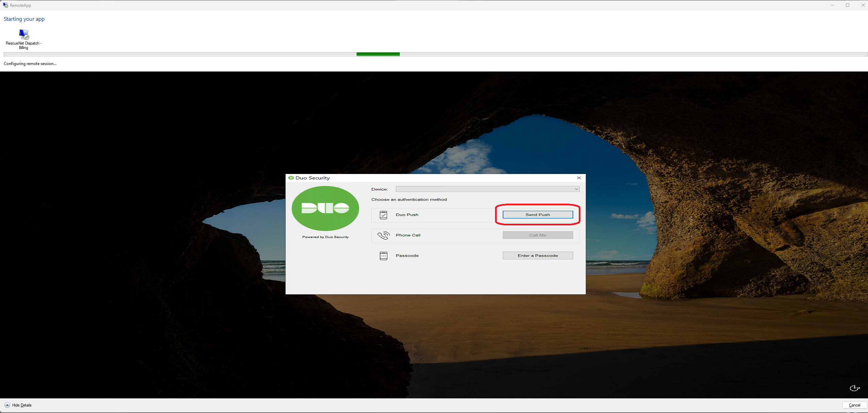Open the Ease of Access icon
The height and width of the screenshot is (413, 868).
point(854,388)
